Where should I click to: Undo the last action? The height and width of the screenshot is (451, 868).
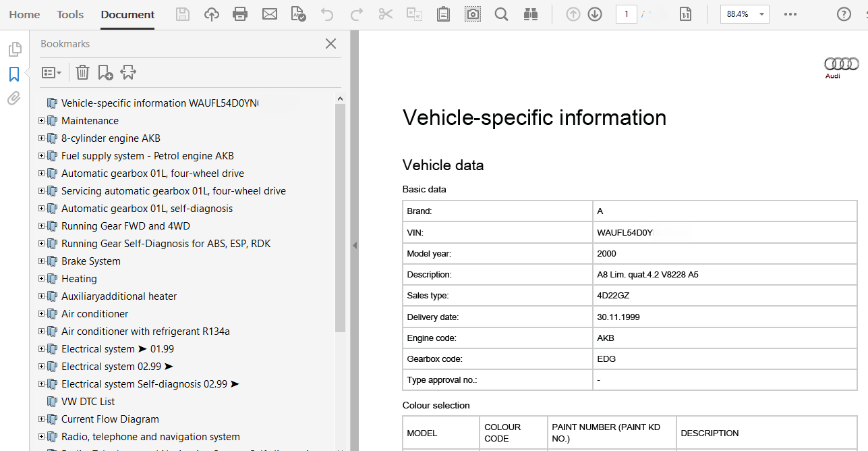click(327, 14)
